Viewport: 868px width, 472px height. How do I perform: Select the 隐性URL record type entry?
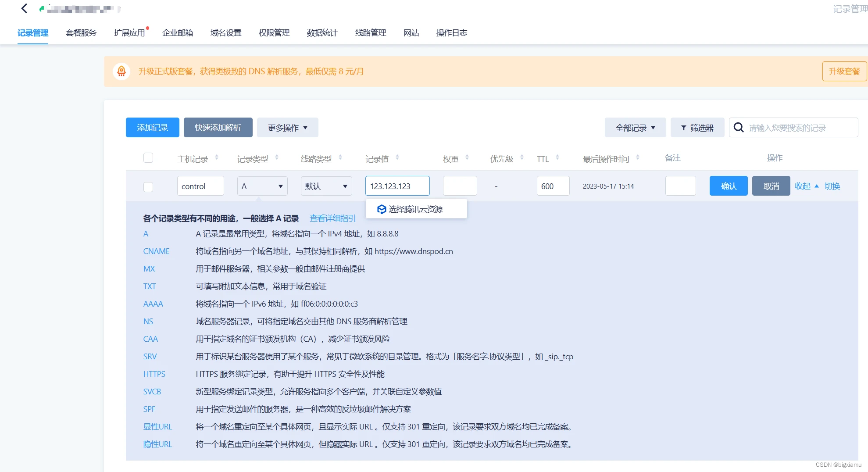click(x=157, y=444)
